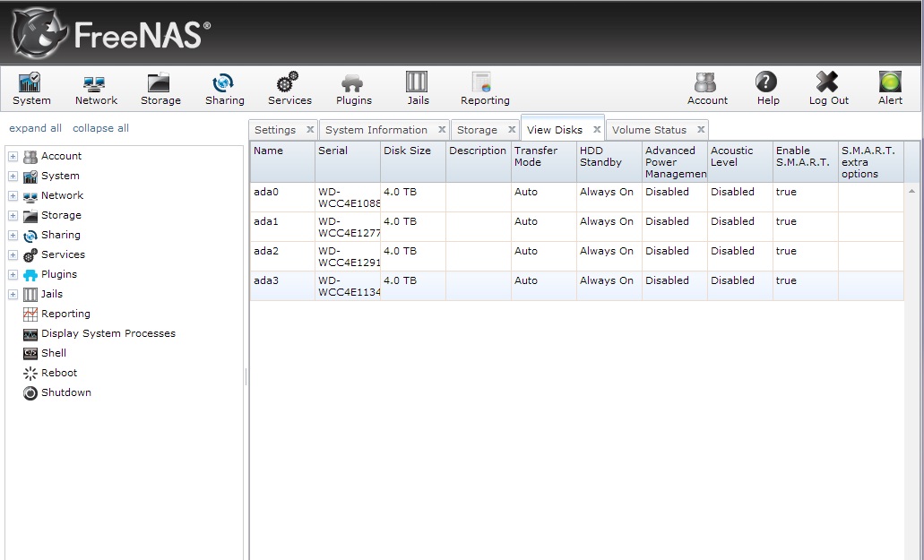Image resolution: width=924 pixels, height=560 pixels.
Task: Select the Storage folder icon in sidebar tree
Action: tap(30, 216)
